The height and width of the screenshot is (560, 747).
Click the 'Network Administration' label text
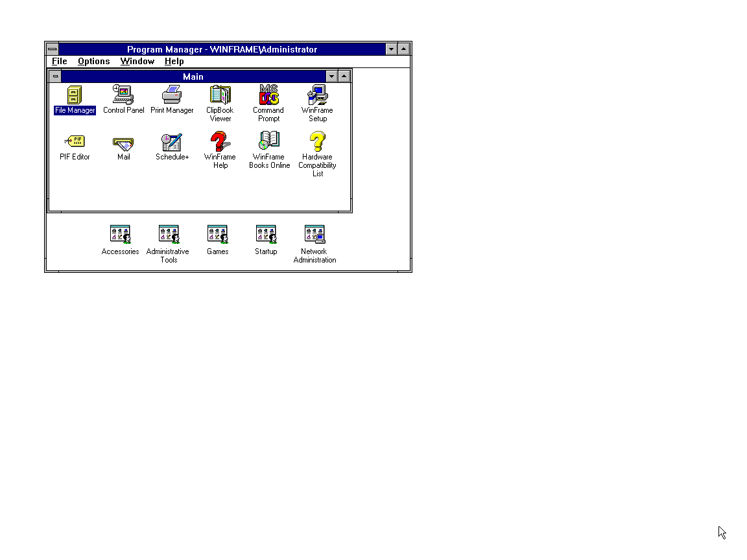click(315, 256)
